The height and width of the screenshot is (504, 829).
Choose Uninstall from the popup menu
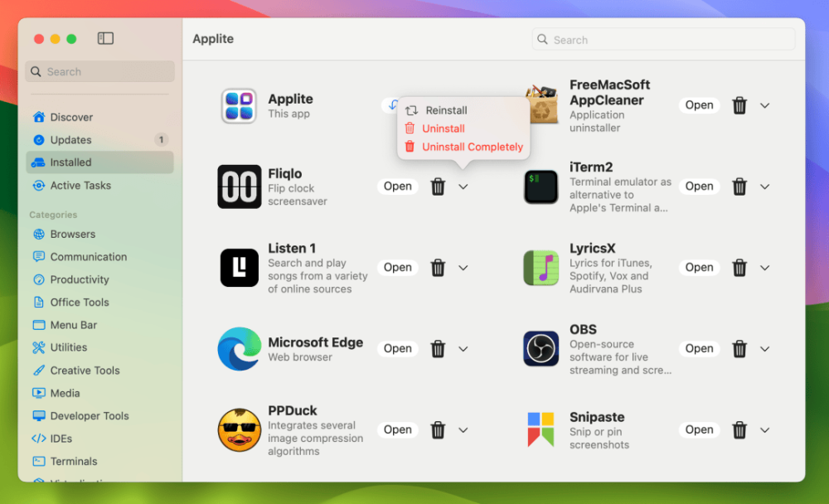(463, 128)
